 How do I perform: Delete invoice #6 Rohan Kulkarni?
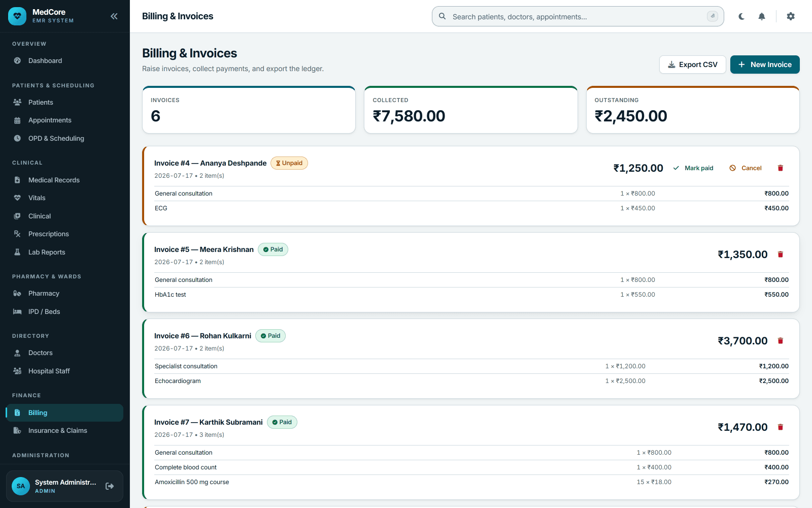781,341
